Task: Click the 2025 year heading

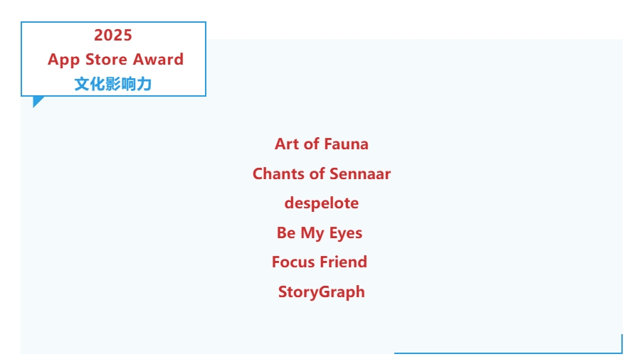Action: coord(113,35)
